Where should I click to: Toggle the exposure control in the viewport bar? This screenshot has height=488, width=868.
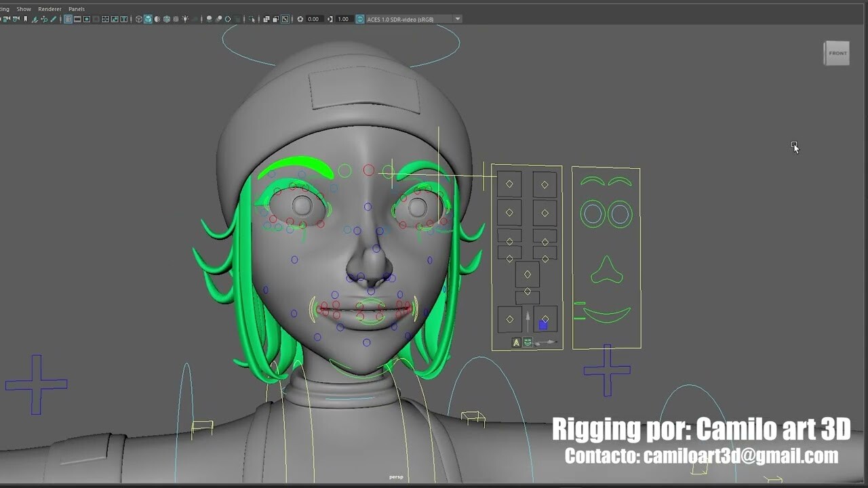tap(300, 19)
